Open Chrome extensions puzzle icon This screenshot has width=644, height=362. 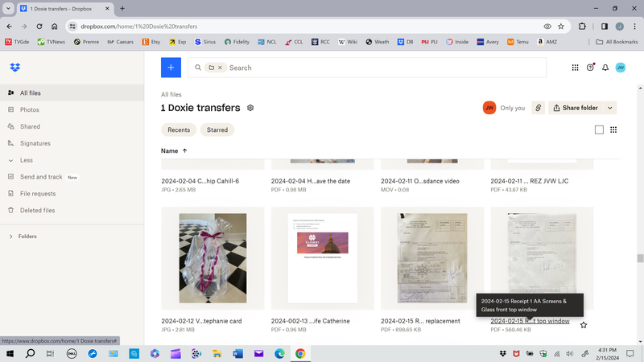pyautogui.click(x=582, y=27)
